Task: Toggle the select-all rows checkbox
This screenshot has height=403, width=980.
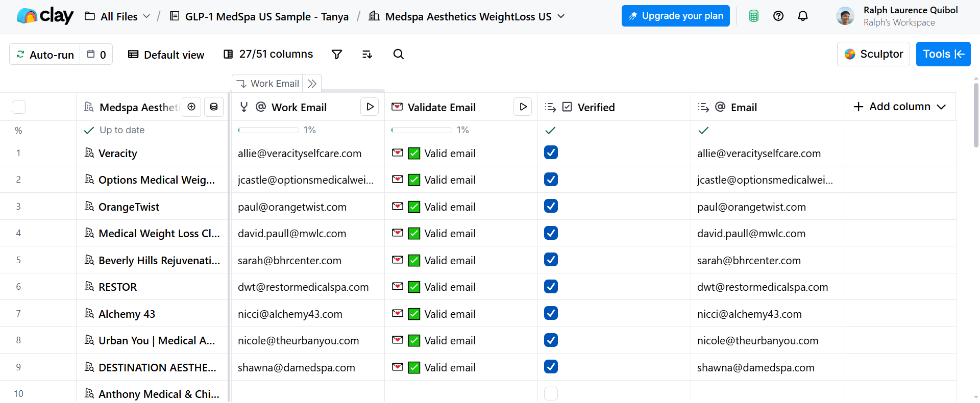Action: (18, 107)
